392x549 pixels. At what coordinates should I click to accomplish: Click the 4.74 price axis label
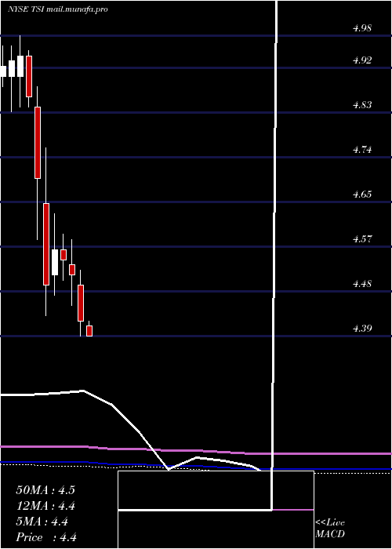pyautogui.click(x=362, y=150)
